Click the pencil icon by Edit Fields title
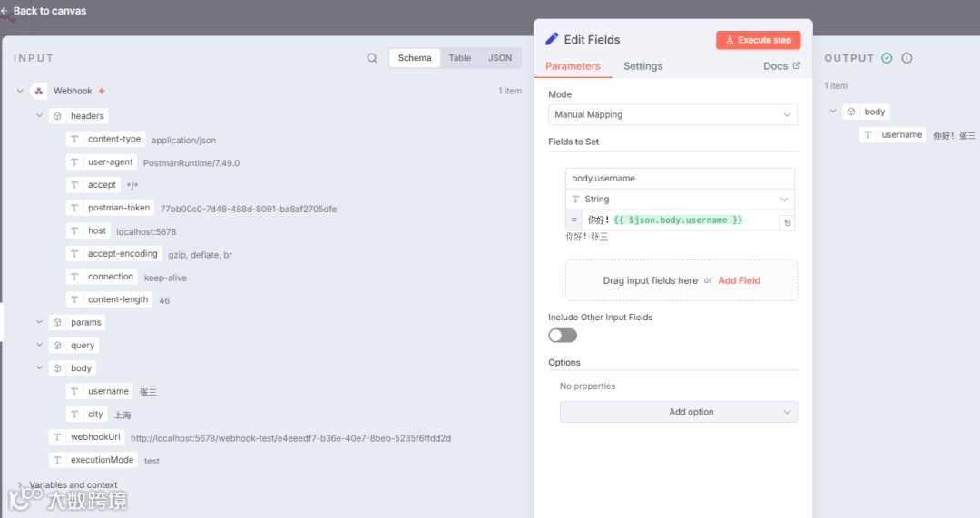The height and width of the screenshot is (518, 980). tap(552, 39)
